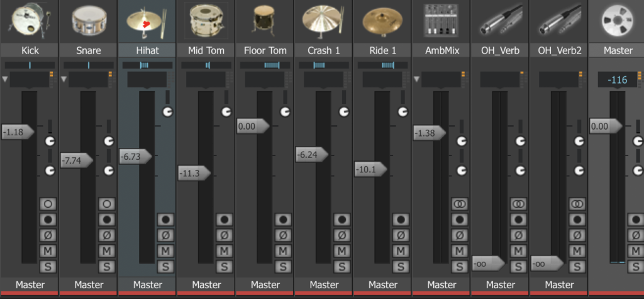Click the Floor Tom fader handle at 0.00
The height and width of the screenshot is (299, 644).
[252, 127]
